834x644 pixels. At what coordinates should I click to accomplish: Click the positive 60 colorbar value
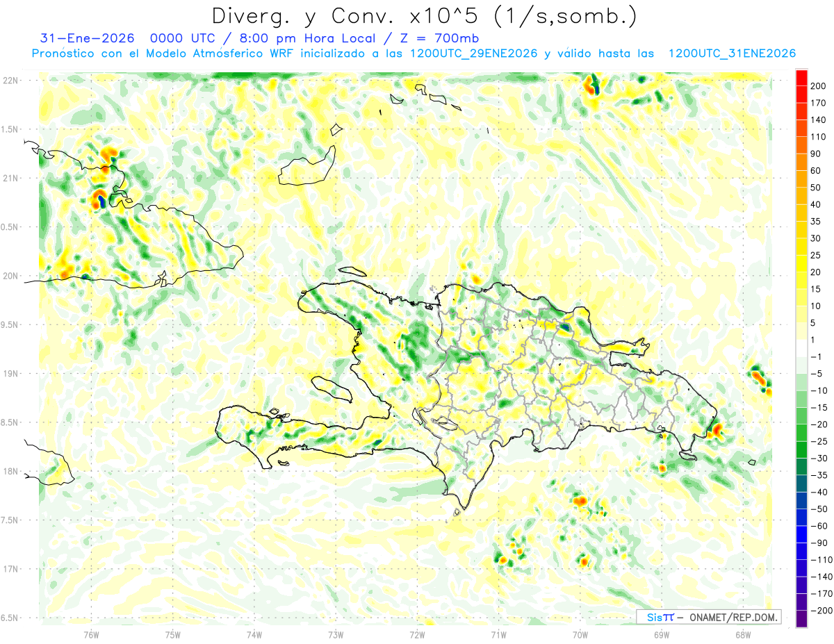[817, 171]
